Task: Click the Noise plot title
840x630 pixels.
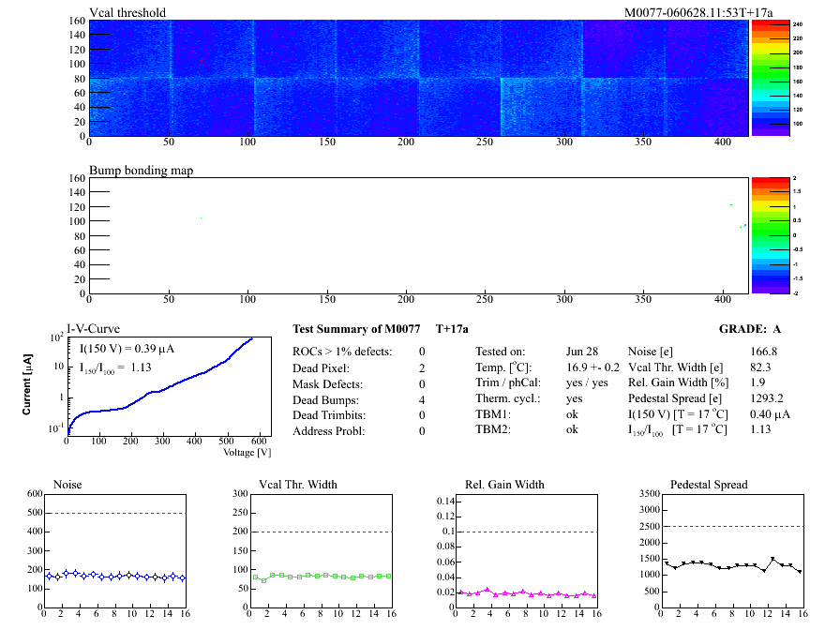Action: (67, 485)
